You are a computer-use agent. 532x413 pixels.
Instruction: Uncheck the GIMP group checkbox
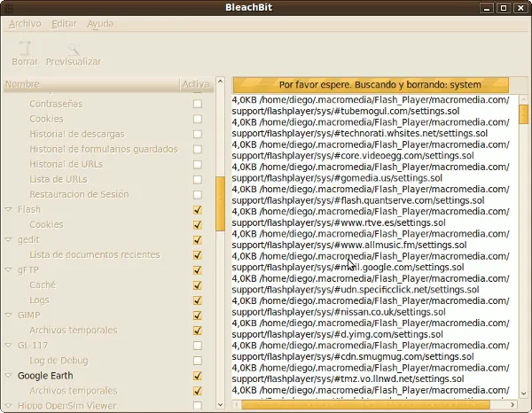[x=198, y=316]
